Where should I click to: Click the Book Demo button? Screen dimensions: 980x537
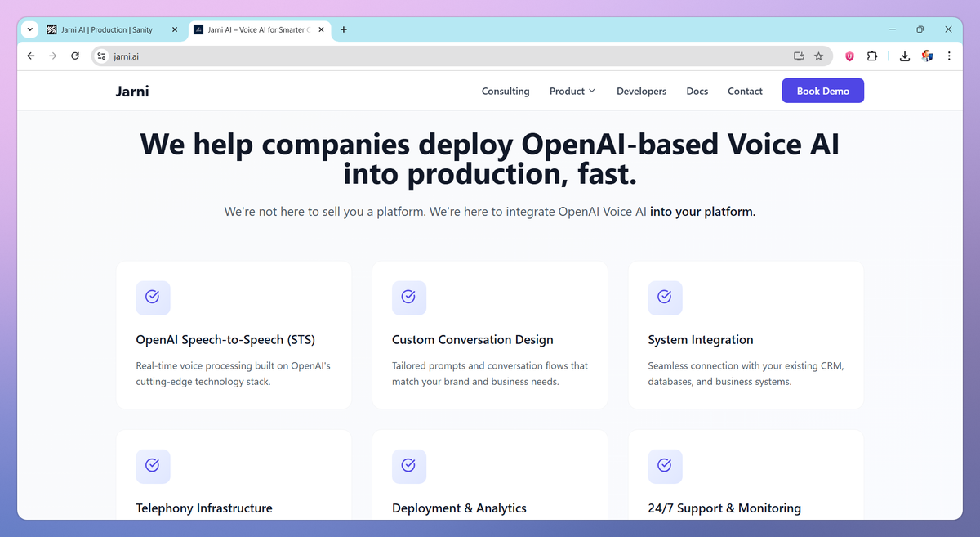pyautogui.click(x=822, y=91)
